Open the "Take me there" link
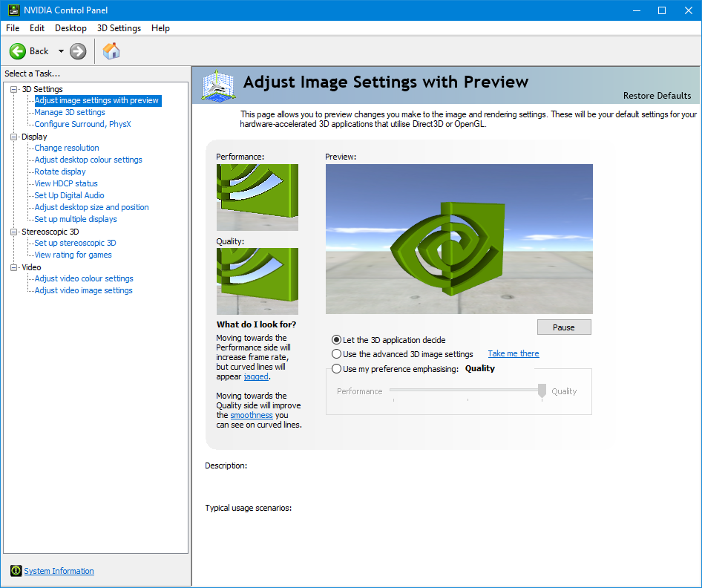Viewport: 702px width, 588px height. click(513, 353)
